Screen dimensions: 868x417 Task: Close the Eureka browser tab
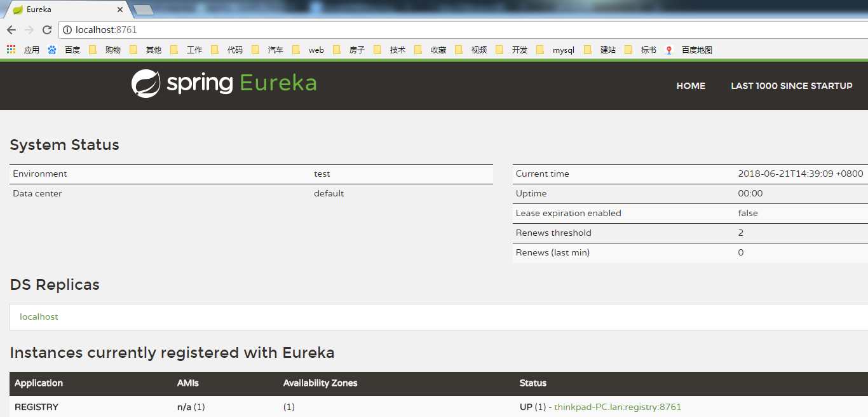120,10
